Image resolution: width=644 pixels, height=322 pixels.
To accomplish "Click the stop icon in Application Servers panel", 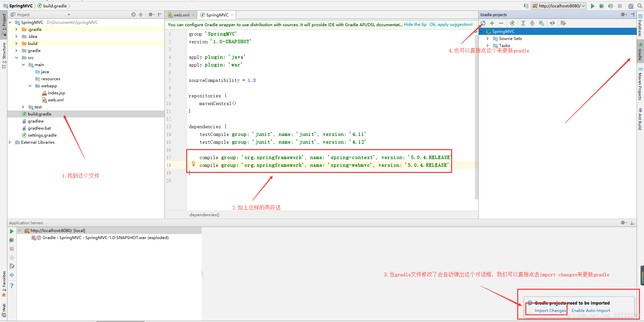I will [12, 249].
